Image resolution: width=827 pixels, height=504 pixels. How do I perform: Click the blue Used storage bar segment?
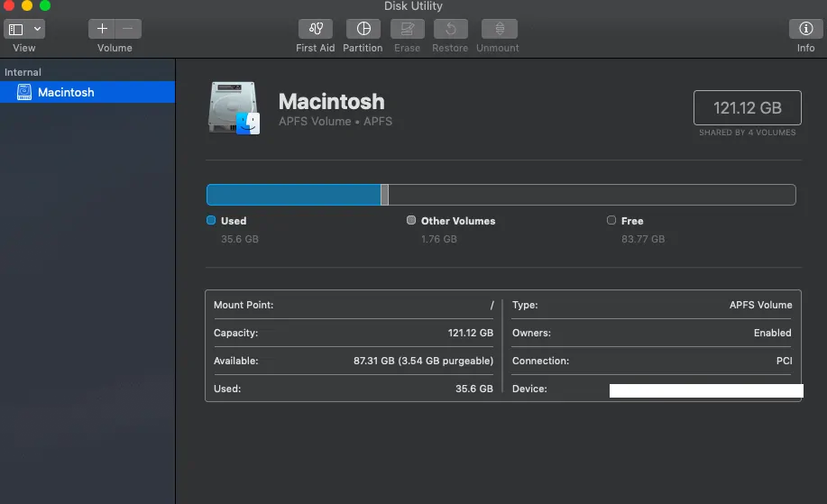[293, 195]
